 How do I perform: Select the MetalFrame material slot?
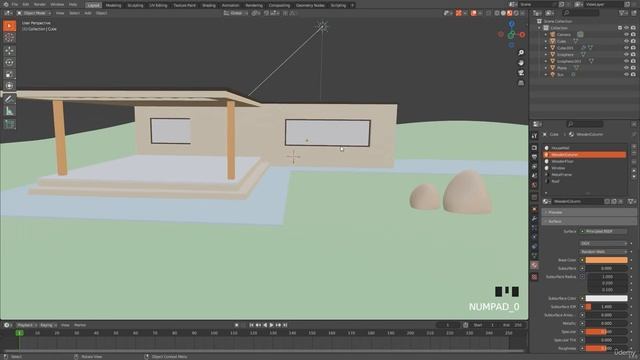(x=585, y=175)
